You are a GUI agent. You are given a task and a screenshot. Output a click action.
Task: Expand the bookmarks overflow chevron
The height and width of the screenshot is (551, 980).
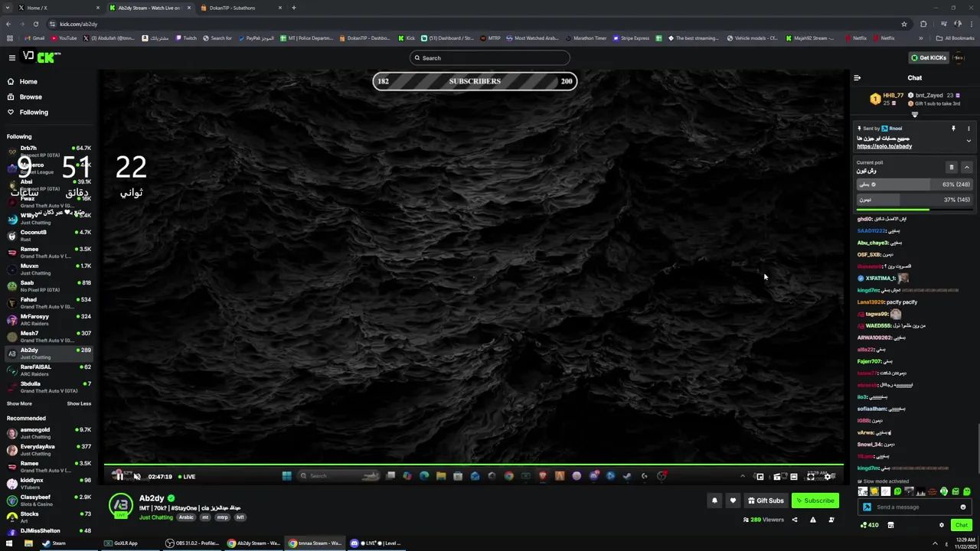[x=920, y=37]
